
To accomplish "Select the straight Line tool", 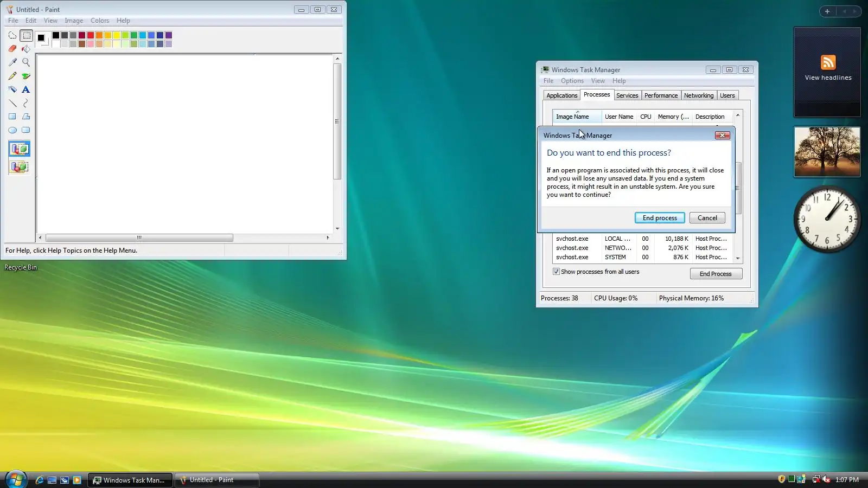I will point(12,103).
